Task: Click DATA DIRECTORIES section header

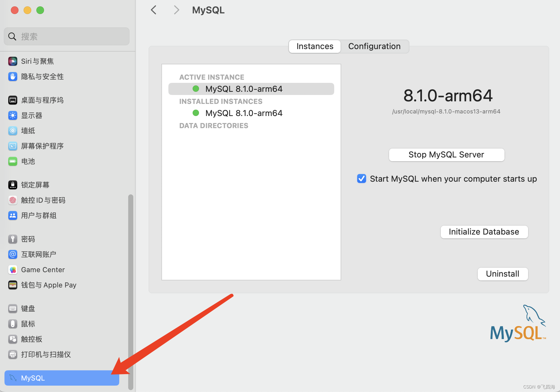Action: tap(214, 126)
